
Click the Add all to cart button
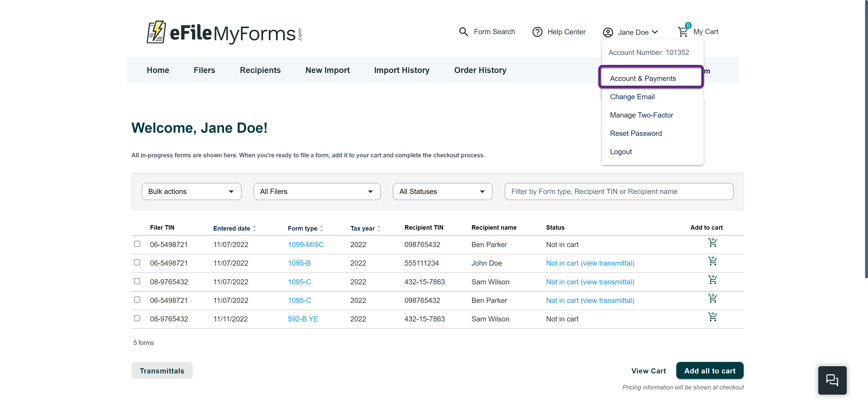[x=709, y=371]
